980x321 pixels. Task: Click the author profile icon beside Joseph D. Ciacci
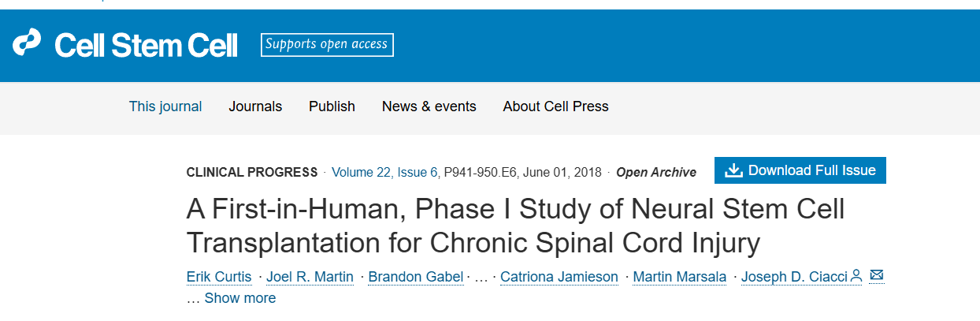[856, 276]
